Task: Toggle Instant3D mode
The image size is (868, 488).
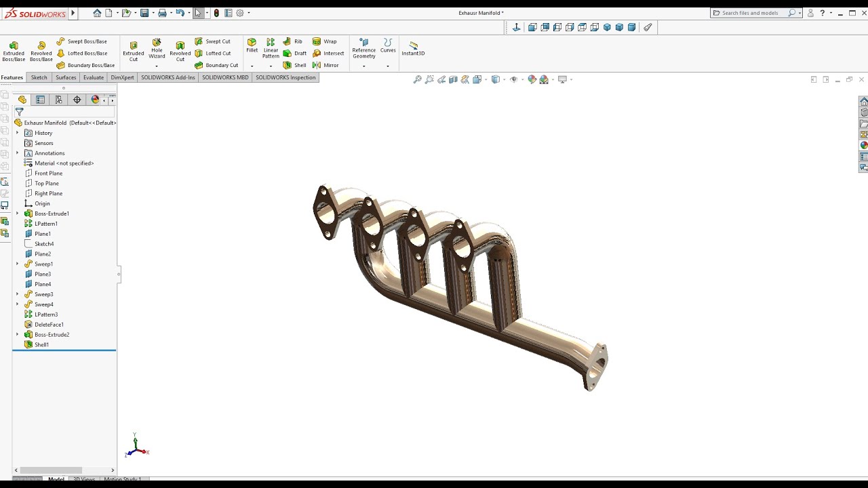Action: coord(413,49)
